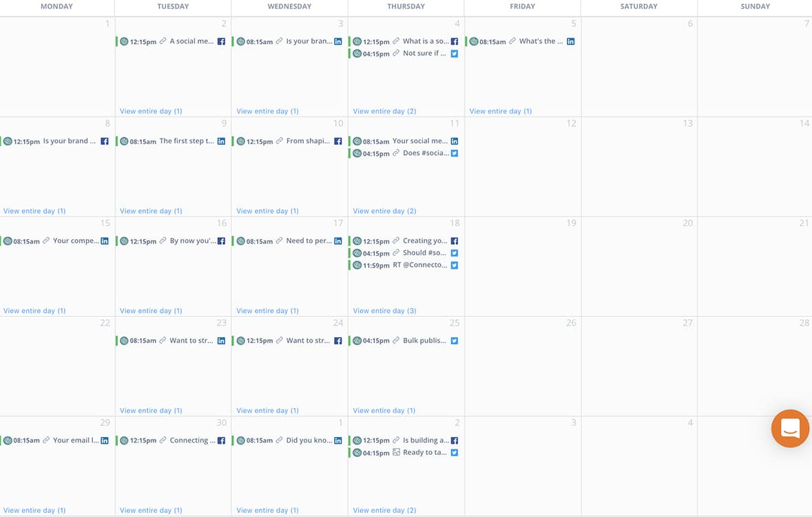Screen dimensions: 812x517
Task: Open "View entire day (1)" on Tuesday 23
Action: click(x=151, y=411)
